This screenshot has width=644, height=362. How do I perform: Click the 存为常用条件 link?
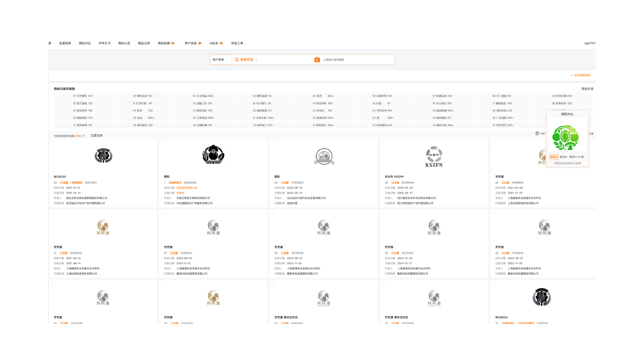(x=581, y=75)
